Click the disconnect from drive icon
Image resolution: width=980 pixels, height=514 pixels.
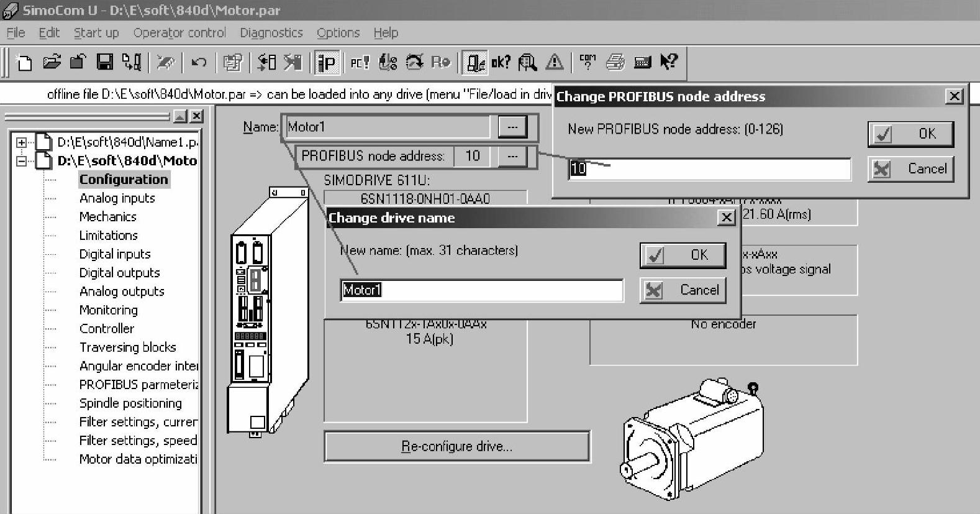coord(293,62)
